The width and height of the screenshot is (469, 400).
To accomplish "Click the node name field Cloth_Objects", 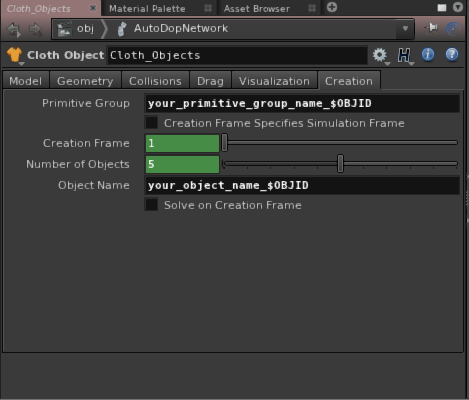I will coord(237,55).
